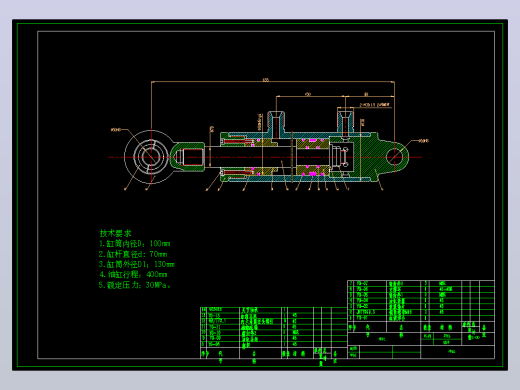
Task: Click the left oil port fitting atop the cylinder
Action: pos(276,124)
